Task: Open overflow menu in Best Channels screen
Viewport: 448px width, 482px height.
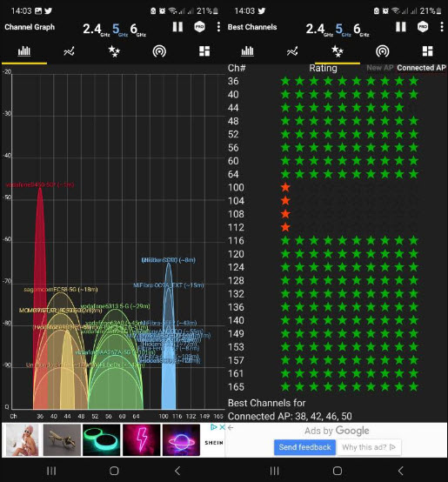Action: click(442, 27)
